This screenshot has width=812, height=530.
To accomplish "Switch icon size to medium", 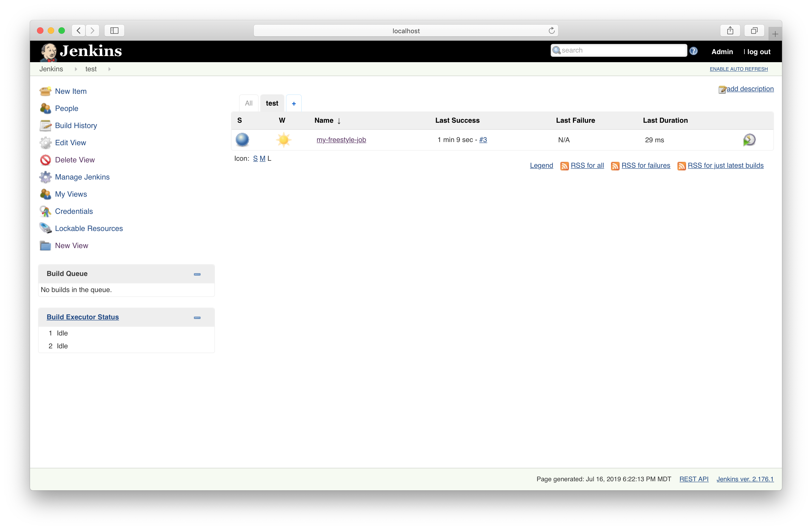I will coord(262,159).
